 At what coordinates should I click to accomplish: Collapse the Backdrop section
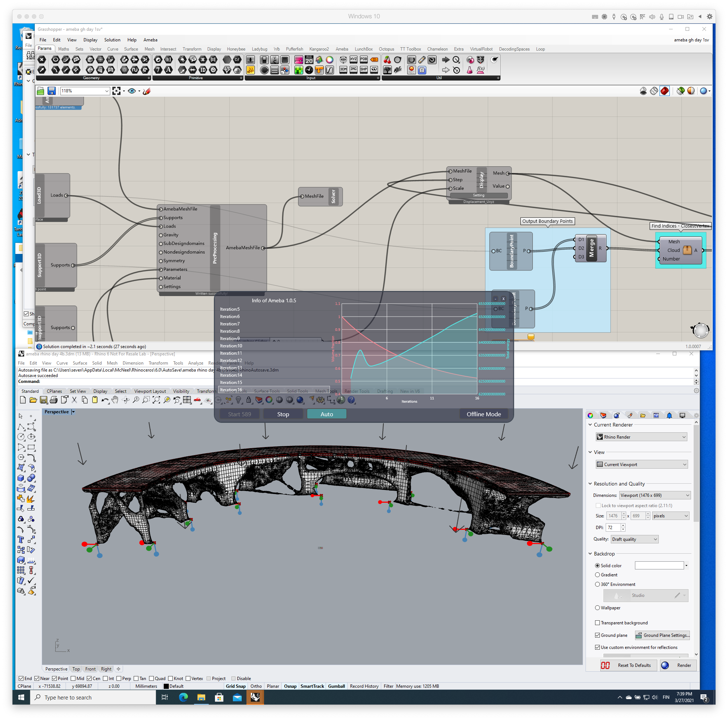(590, 553)
